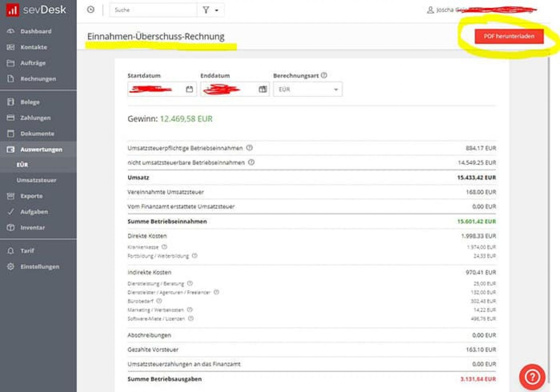The image size is (560, 392).
Task: Click the Rechnungen document icon
Action: coord(11,79)
